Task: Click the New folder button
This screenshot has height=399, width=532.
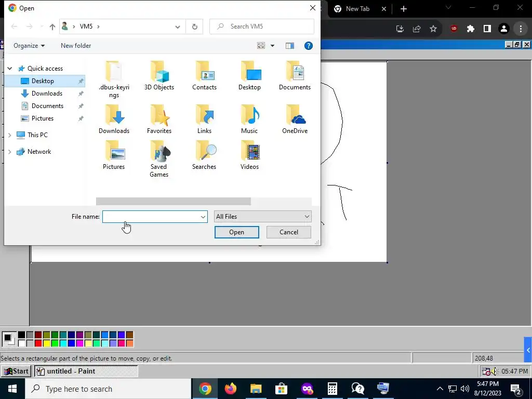Action: click(76, 46)
